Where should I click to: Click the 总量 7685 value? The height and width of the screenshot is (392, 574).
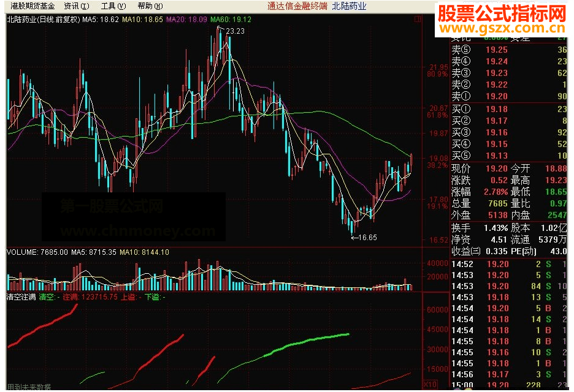[x=498, y=204]
